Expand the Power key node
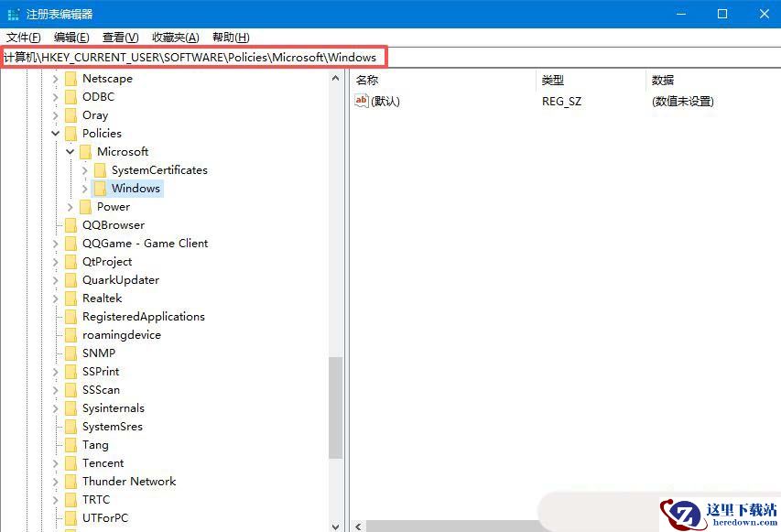 (71, 207)
